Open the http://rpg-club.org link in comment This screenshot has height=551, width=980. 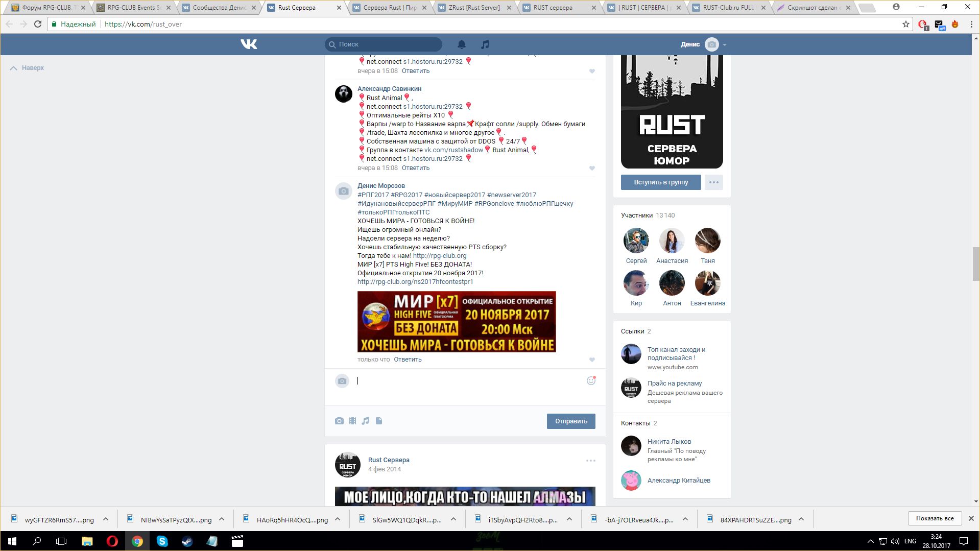click(440, 256)
